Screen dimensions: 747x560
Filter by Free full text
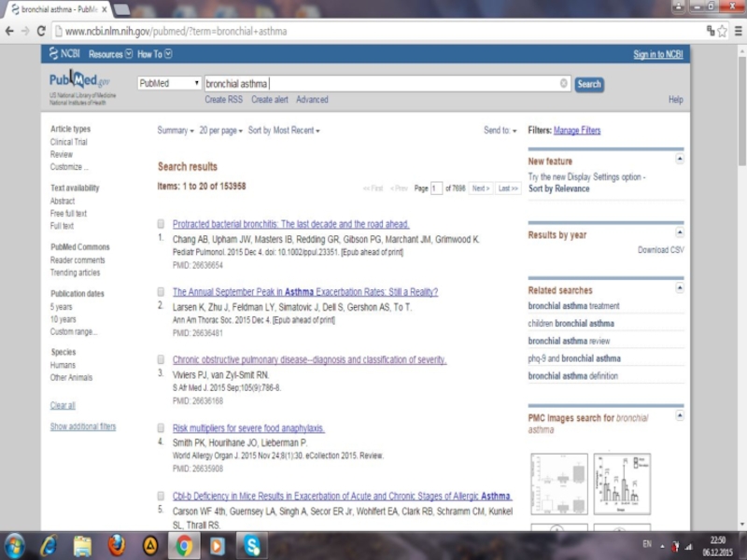pyautogui.click(x=68, y=214)
